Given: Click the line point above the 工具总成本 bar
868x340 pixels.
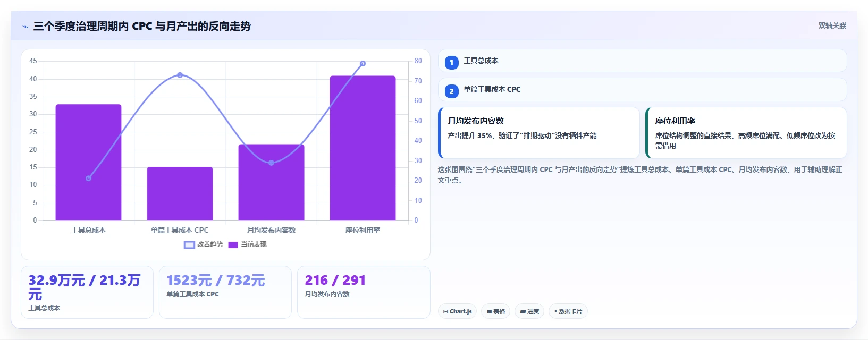Looking at the screenshot, I should click(88, 178).
